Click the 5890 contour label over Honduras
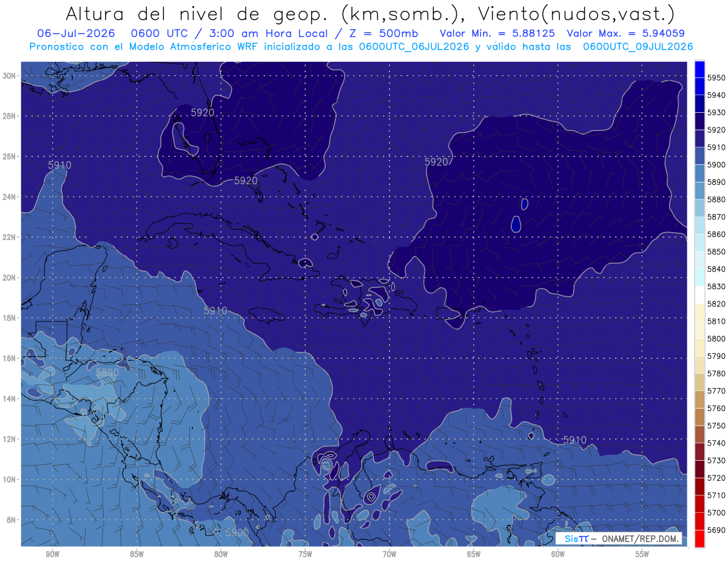The width and height of the screenshot is (728, 562). click(x=107, y=372)
